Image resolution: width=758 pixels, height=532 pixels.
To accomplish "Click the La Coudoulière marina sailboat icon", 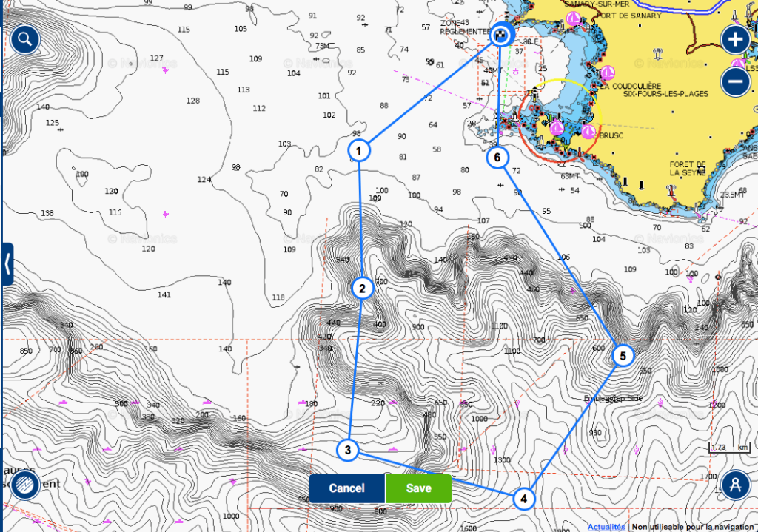I will pos(608,73).
